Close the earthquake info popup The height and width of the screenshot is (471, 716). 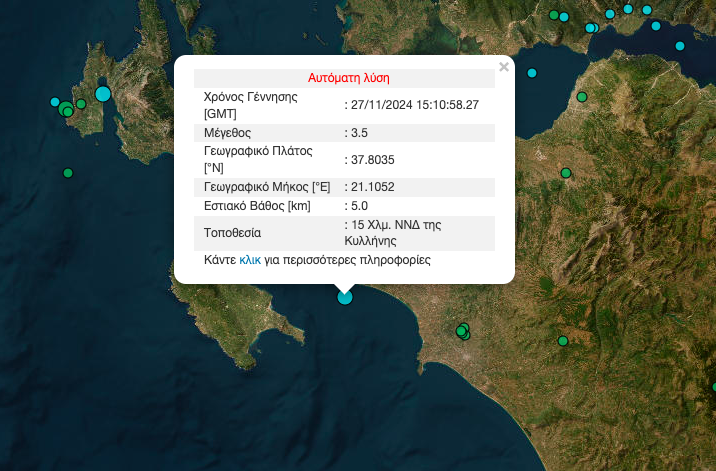pyautogui.click(x=504, y=67)
